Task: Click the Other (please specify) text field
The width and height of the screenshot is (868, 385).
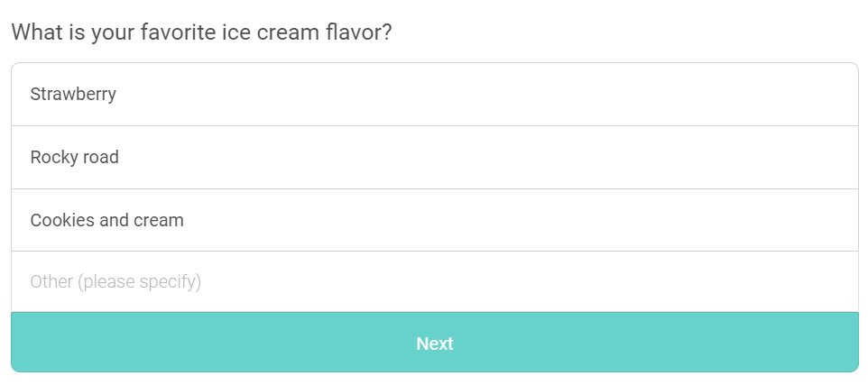Action: [x=435, y=281]
